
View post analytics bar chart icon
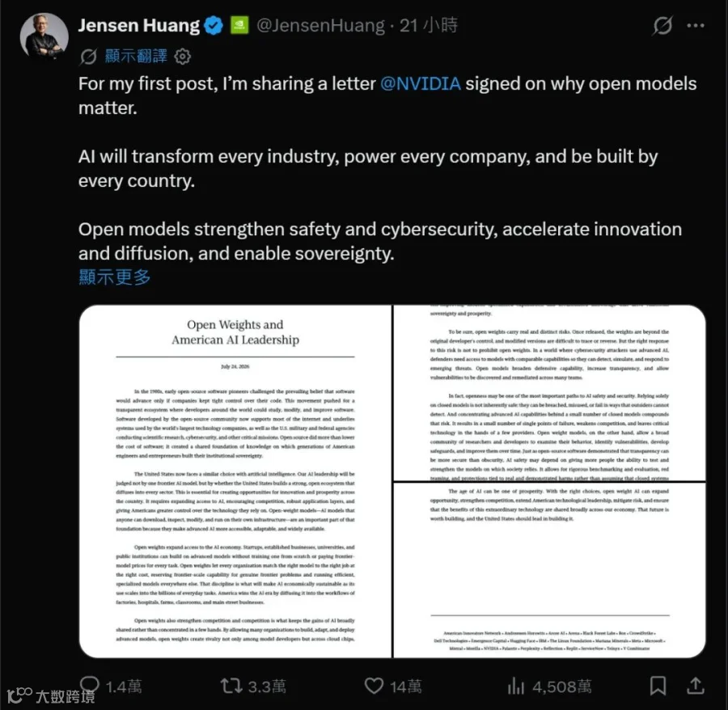coord(516,686)
